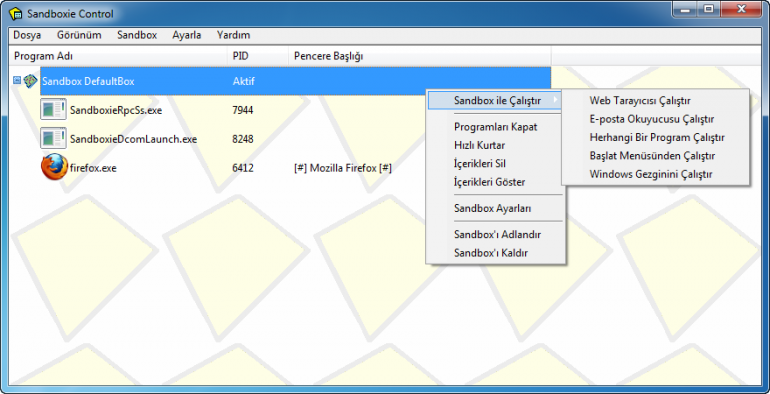The height and width of the screenshot is (394, 770).
Task: Click the Firefox logo icon
Action: (54, 167)
